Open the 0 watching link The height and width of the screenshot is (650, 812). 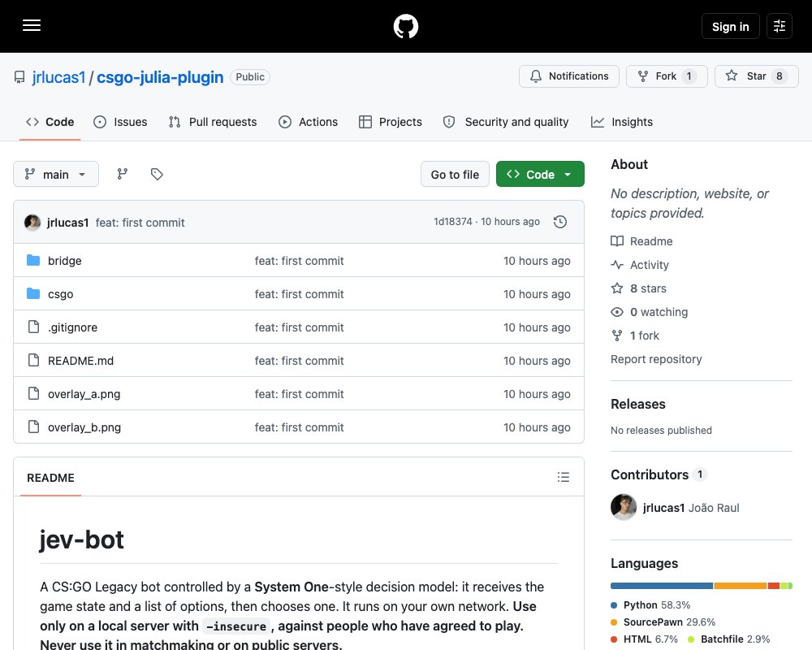click(x=650, y=312)
